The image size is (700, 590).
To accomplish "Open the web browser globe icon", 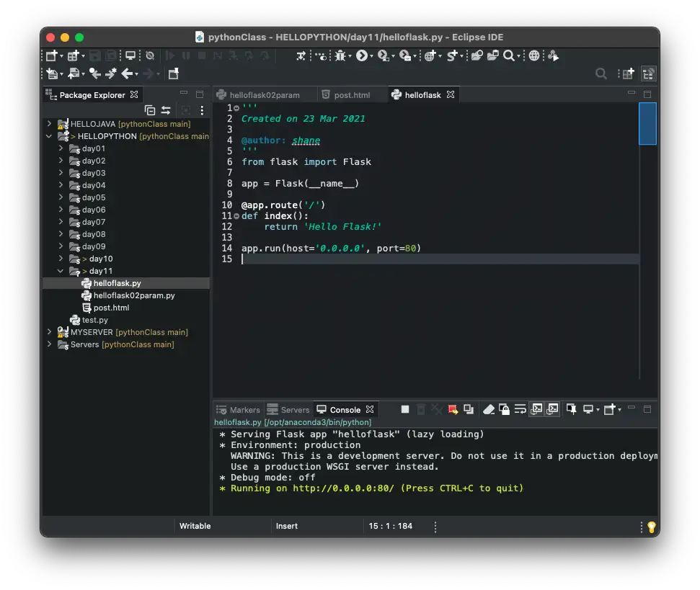I will coord(534,55).
